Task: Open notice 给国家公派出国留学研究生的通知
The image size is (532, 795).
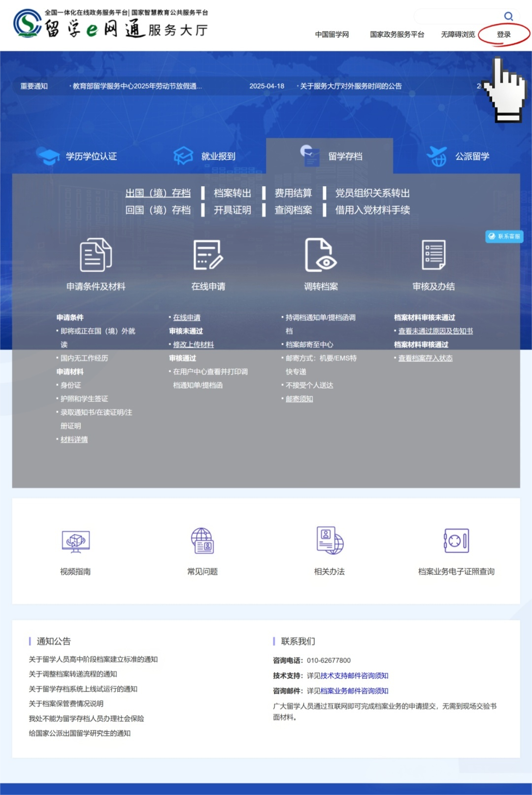Action: point(80,733)
